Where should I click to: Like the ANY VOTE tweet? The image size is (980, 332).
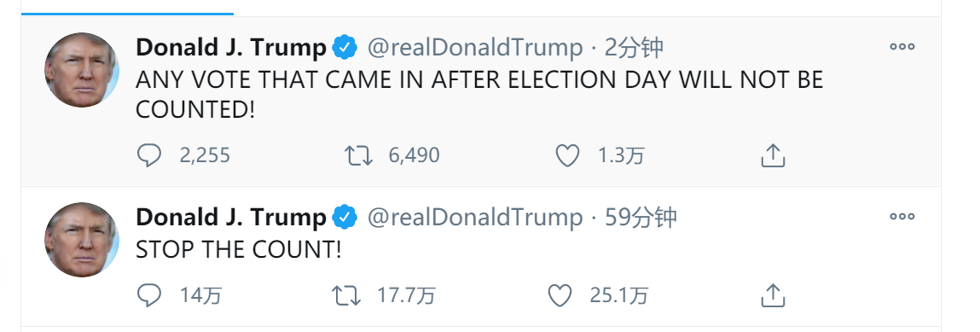pyautogui.click(x=567, y=155)
